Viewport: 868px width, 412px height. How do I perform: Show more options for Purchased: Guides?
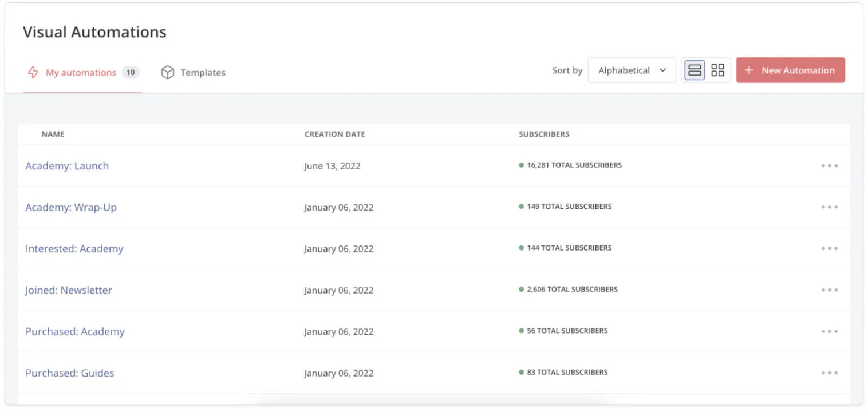pyautogui.click(x=829, y=373)
